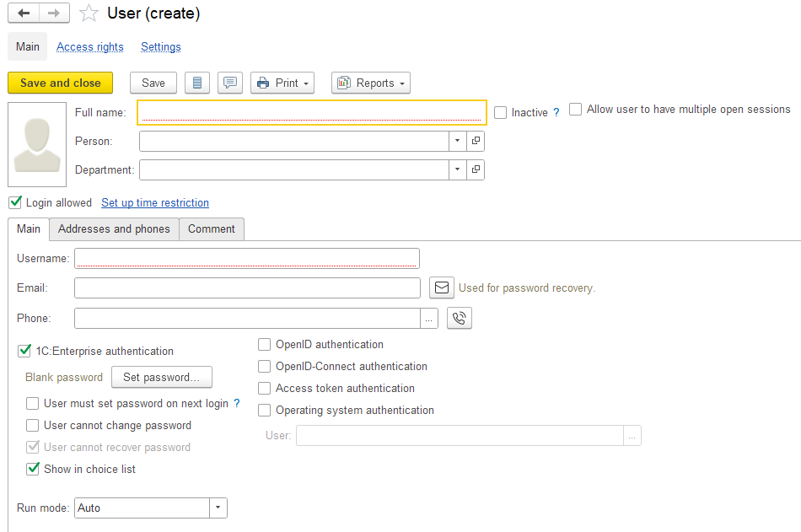
Task: Click the Inactive help question mark
Action: [x=556, y=112]
